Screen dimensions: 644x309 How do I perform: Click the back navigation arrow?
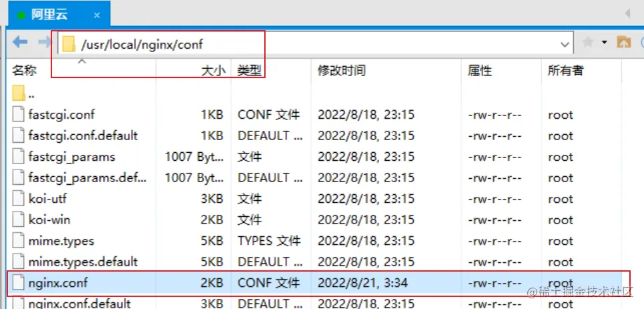click(x=20, y=42)
